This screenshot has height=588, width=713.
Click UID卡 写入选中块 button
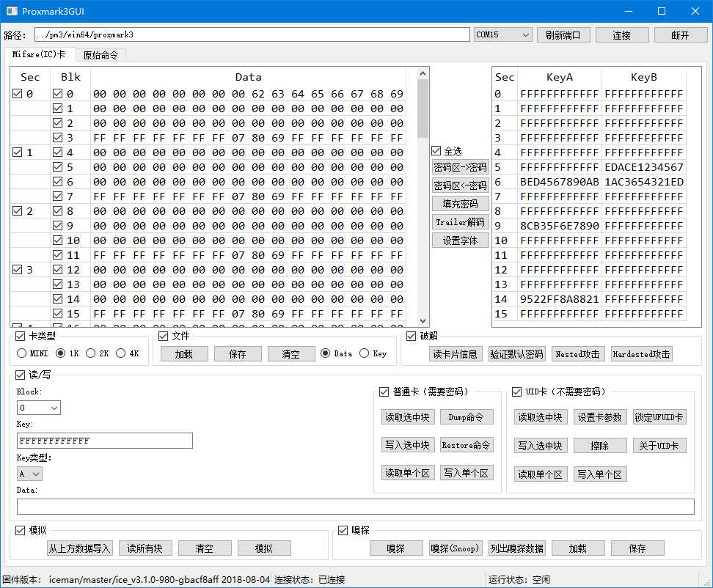click(541, 446)
